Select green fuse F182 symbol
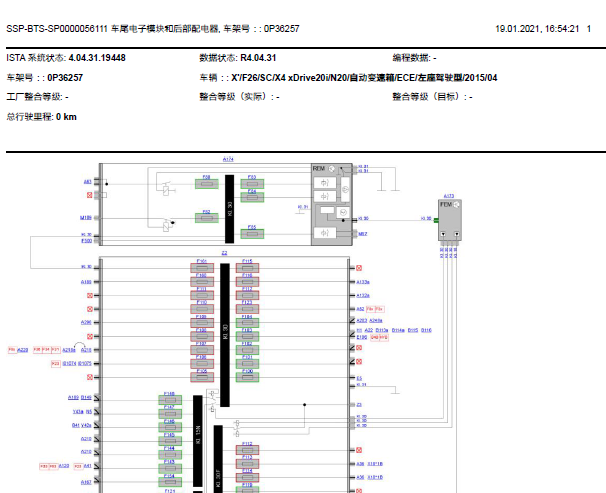Image resolution: width=606 pixels, height=493 pixels. tap(247, 350)
